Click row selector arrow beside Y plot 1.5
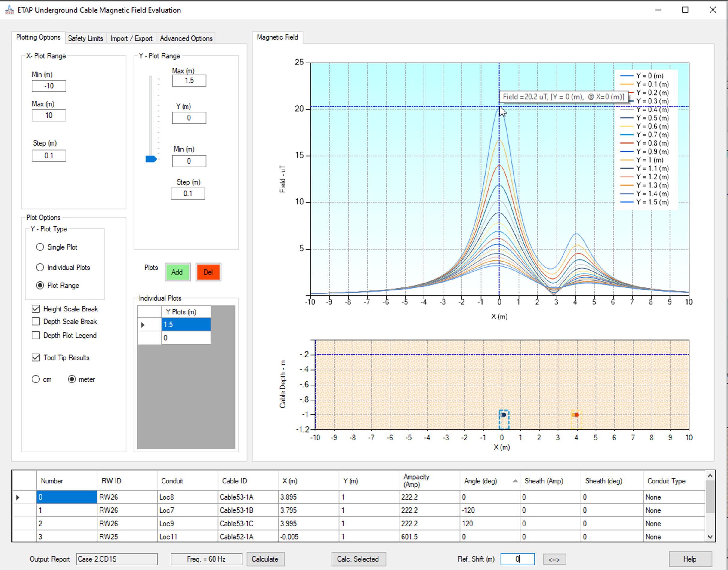Viewport: 728px width, 570px height. tap(143, 325)
